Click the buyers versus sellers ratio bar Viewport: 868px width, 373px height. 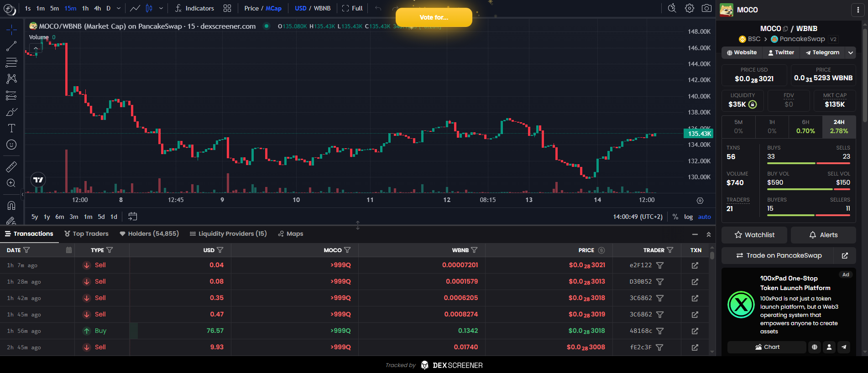(809, 215)
